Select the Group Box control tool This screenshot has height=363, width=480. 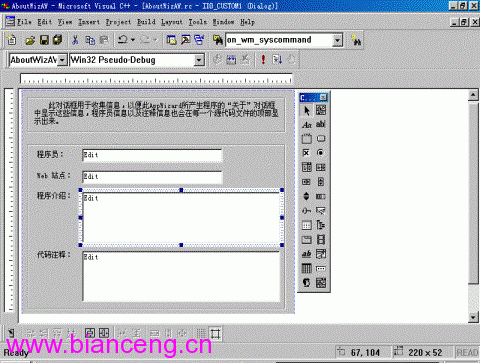point(307,139)
